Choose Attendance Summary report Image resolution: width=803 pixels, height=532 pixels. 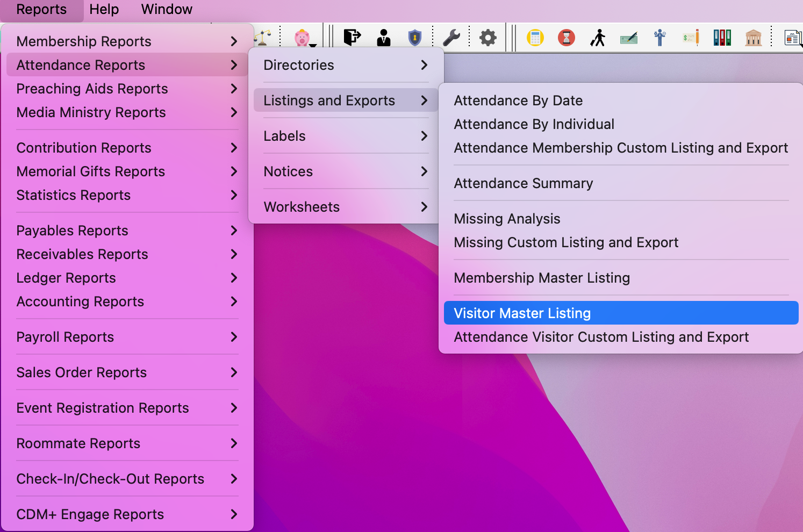(523, 183)
